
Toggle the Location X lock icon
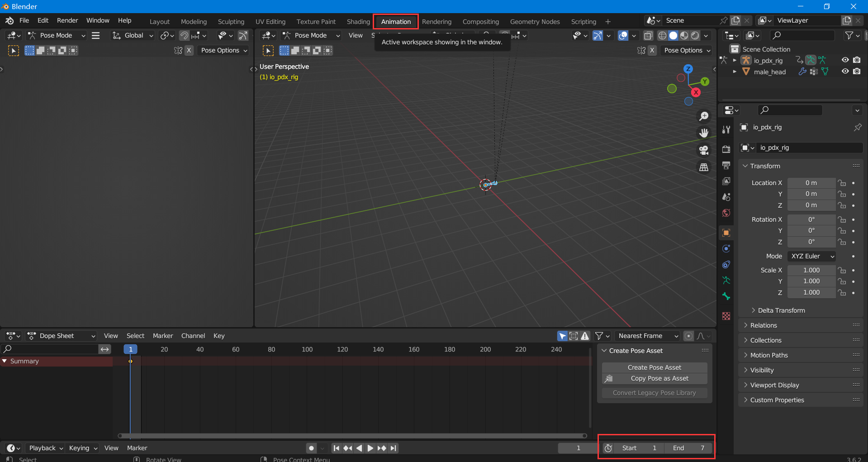coord(842,183)
